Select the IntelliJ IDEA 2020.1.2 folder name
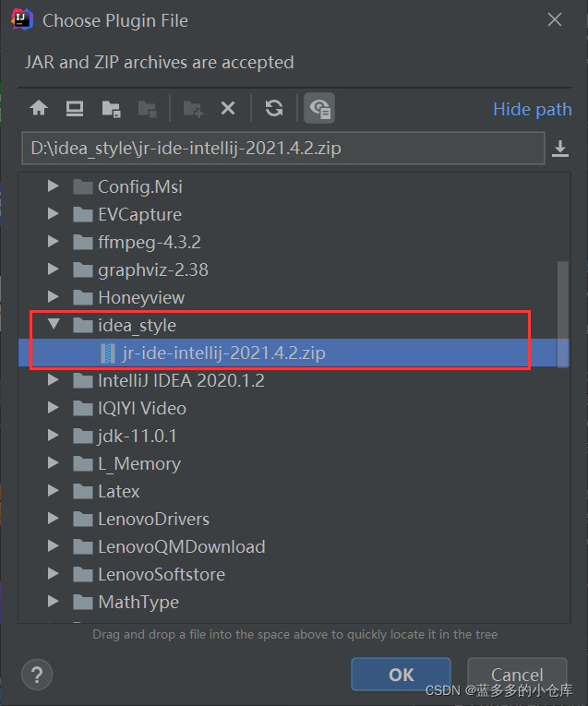The image size is (588, 706). [182, 381]
